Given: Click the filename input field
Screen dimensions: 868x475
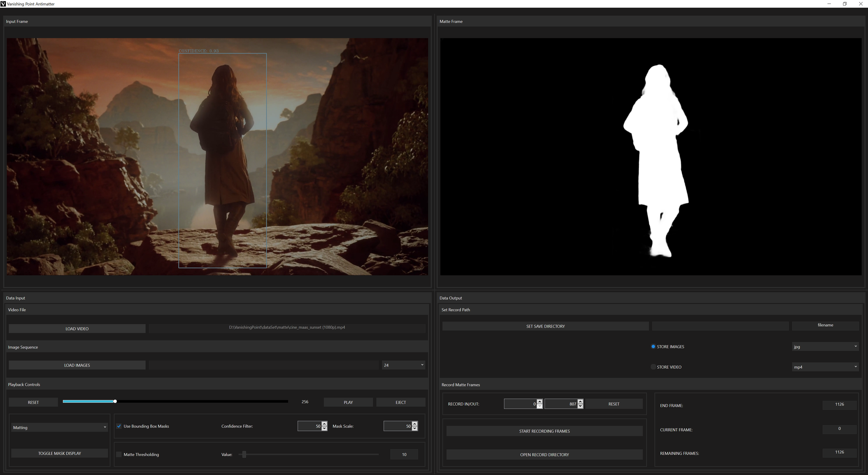Looking at the screenshot, I should [x=825, y=325].
